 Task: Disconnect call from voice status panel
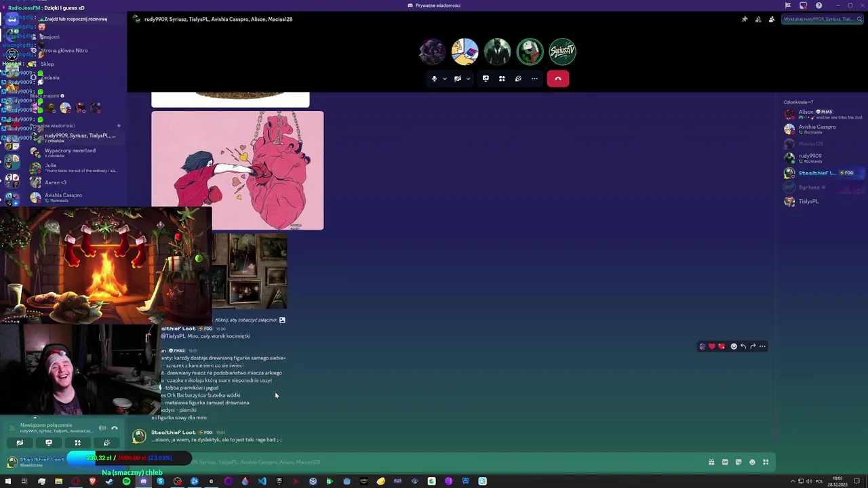pos(115,428)
